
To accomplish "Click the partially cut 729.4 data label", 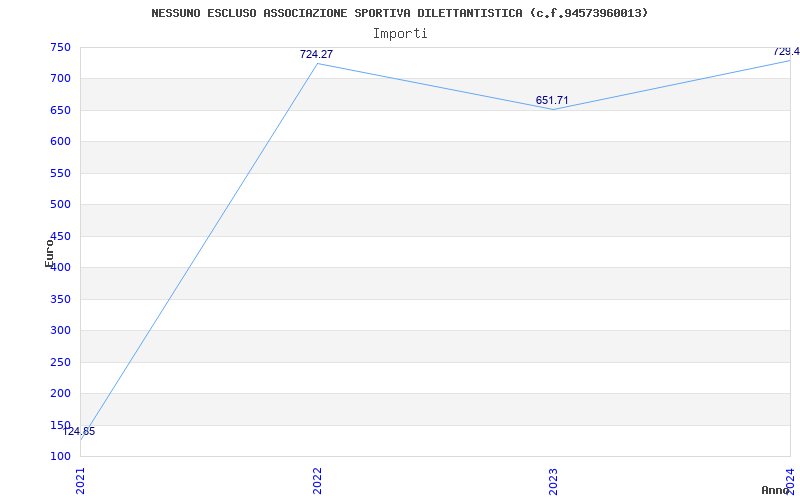I will (x=786, y=52).
